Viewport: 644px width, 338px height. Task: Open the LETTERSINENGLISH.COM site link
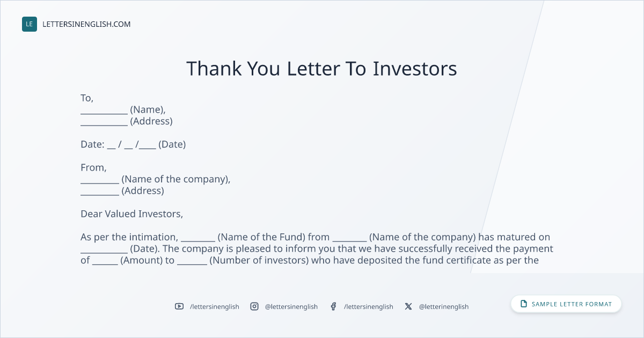(x=86, y=24)
